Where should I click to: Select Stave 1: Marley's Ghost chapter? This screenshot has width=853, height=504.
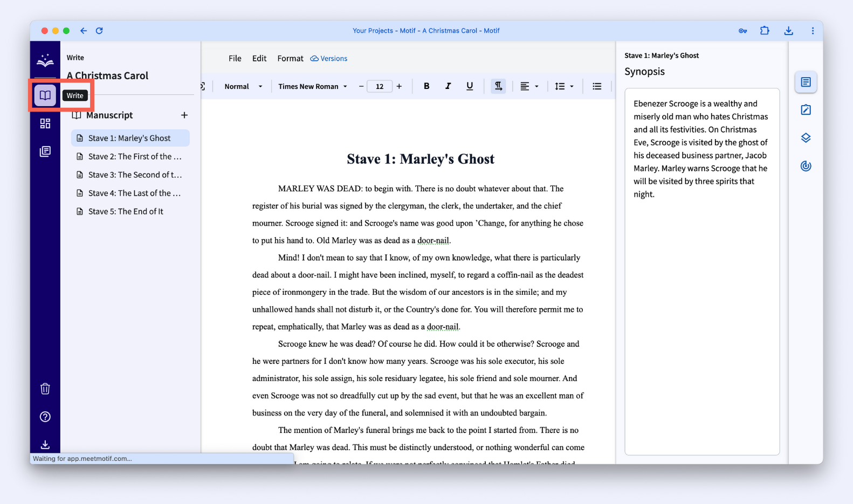pos(130,138)
